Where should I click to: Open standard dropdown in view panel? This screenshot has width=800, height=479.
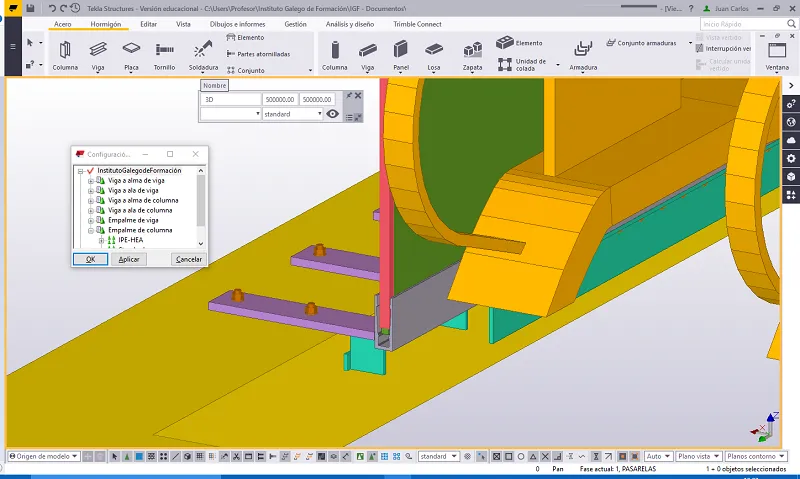coord(293,114)
